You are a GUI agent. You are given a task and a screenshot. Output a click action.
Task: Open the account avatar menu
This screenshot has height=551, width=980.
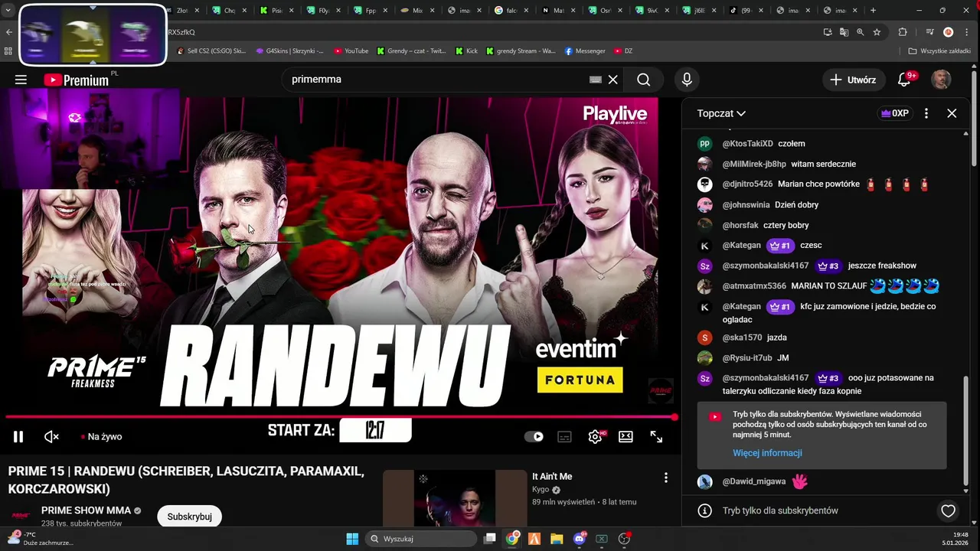coord(941,80)
